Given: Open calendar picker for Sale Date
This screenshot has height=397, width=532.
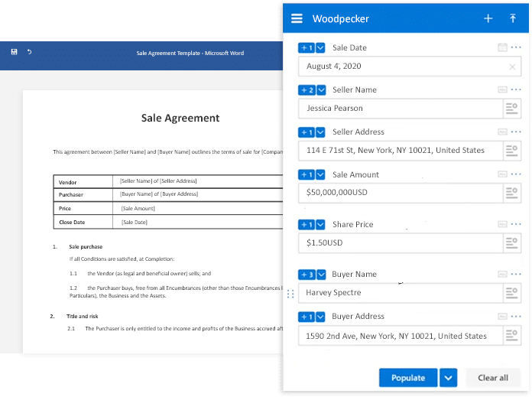Looking at the screenshot, I should point(502,47).
